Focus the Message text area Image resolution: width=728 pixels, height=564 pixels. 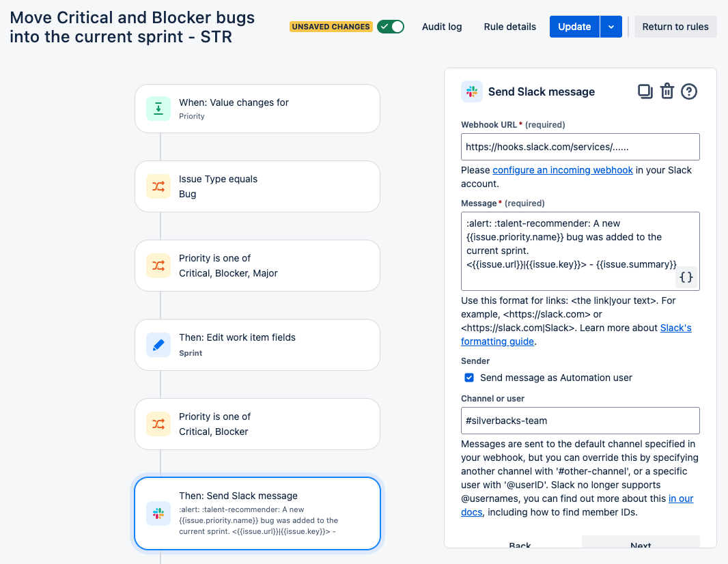580,251
